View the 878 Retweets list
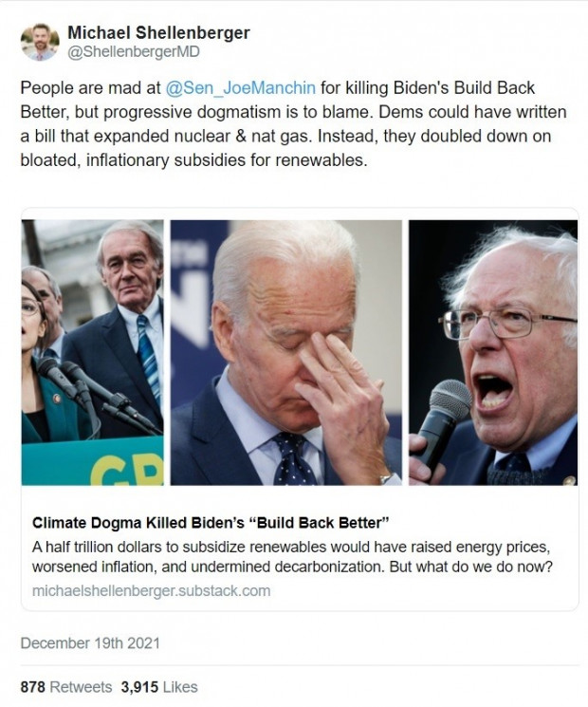The image size is (588, 707). [x=66, y=687]
